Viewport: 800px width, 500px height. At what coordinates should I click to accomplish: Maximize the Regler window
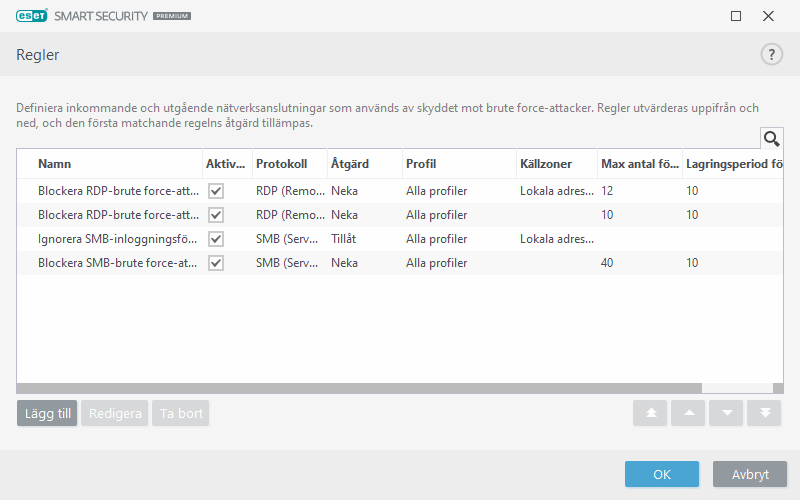click(737, 16)
